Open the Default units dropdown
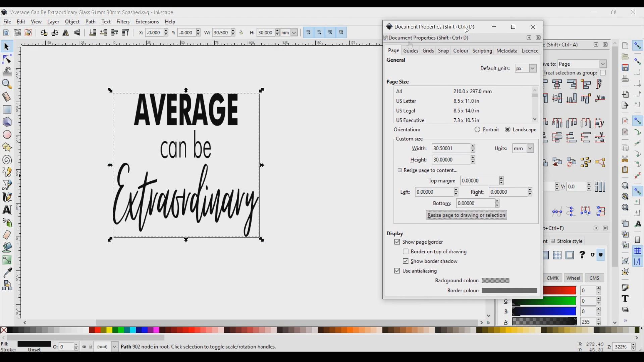The width and height of the screenshot is (644, 362). (x=526, y=69)
